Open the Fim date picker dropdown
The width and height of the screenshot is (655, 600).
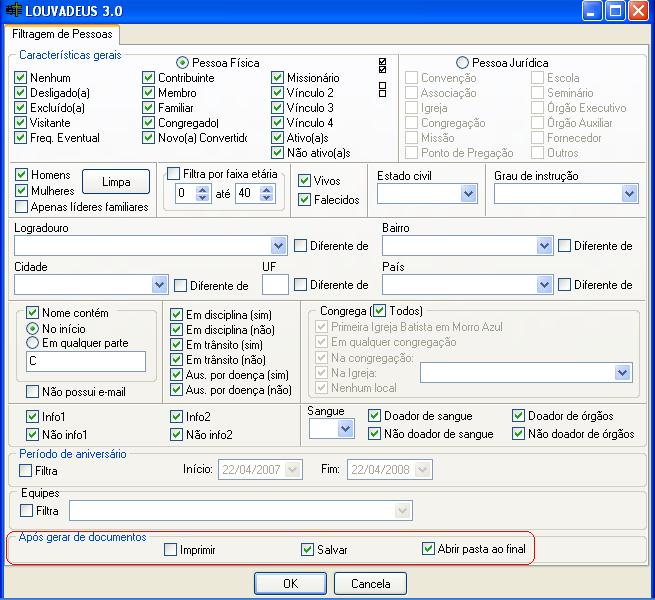click(x=423, y=470)
